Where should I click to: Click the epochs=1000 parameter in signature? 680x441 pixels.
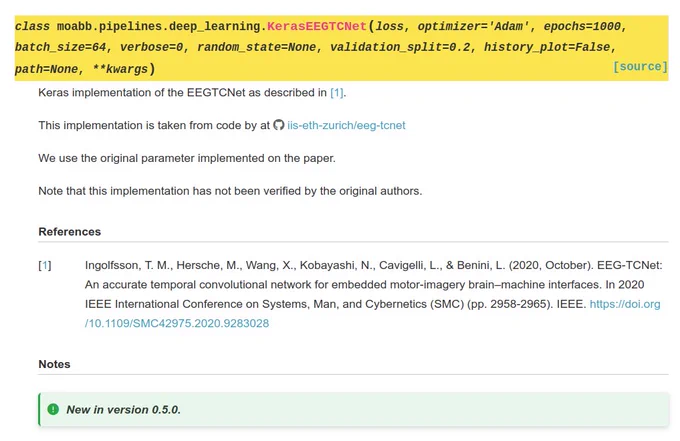pos(582,26)
